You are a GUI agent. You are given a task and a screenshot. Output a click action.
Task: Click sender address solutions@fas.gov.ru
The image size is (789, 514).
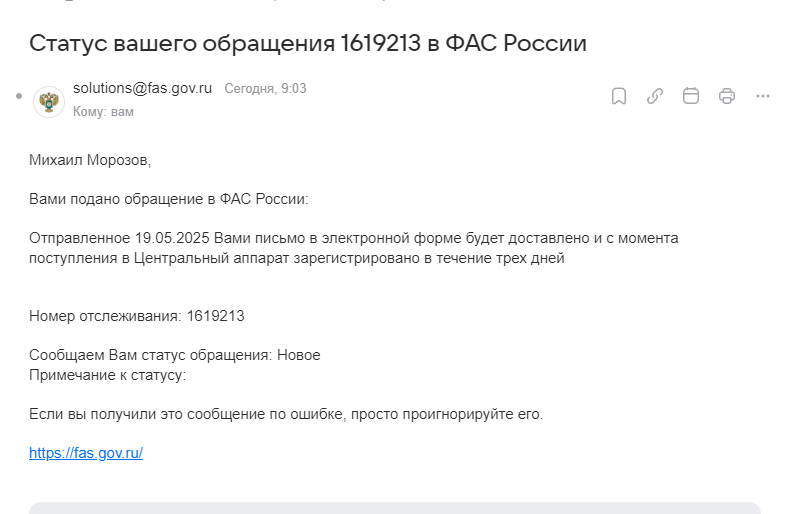click(142, 88)
